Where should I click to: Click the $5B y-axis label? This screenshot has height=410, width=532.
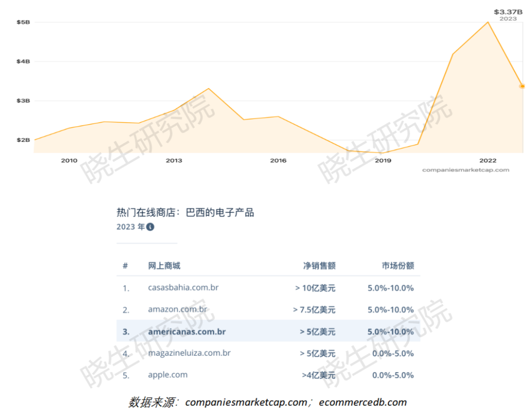[23, 22]
